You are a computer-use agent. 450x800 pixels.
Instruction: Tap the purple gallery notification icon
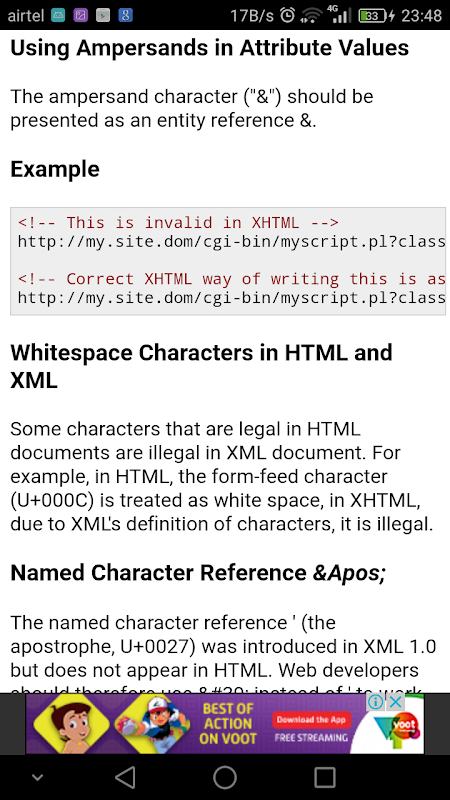(81, 15)
